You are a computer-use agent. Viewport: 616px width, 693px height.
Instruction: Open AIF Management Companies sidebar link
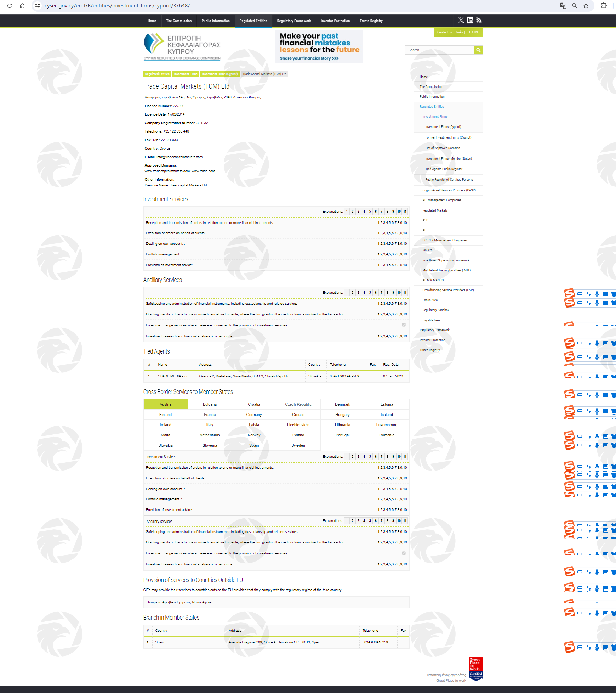441,200
